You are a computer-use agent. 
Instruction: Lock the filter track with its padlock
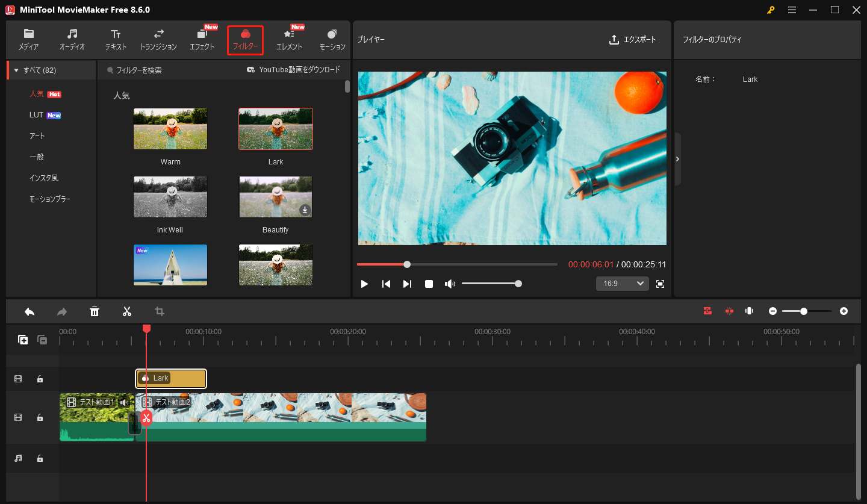coord(40,379)
